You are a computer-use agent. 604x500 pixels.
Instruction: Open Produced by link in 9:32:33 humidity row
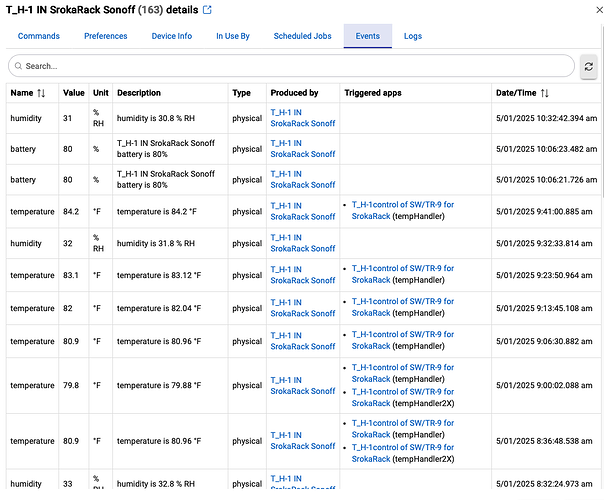coord(303,243)
